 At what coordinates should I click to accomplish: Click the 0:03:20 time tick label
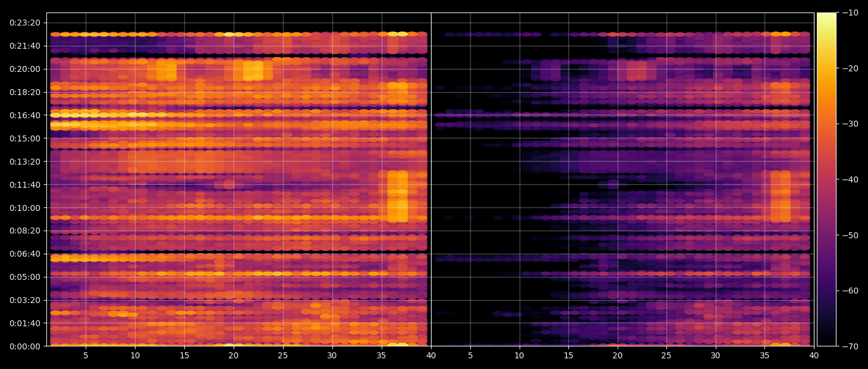(x=25, y=300)
